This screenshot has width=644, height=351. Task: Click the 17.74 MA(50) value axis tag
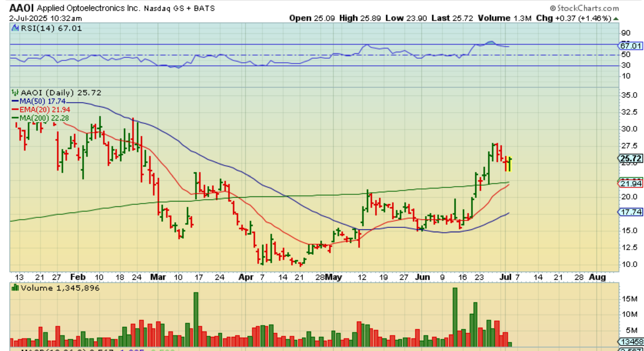click(x=630, y=212)
